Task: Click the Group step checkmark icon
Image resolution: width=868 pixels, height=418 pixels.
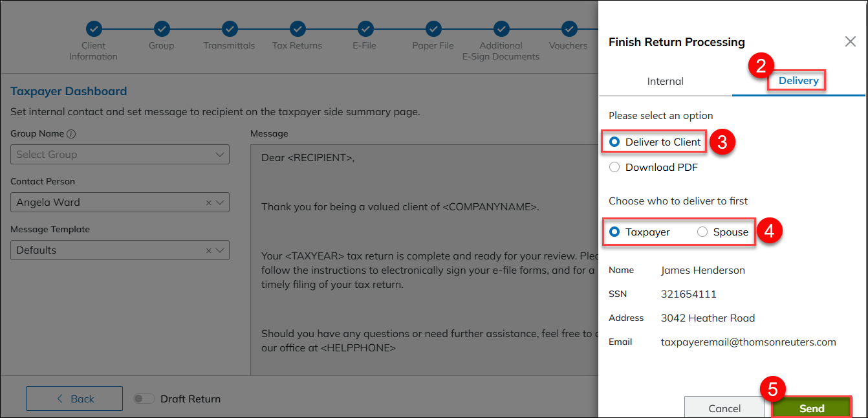Action: (x=162, y=28)
